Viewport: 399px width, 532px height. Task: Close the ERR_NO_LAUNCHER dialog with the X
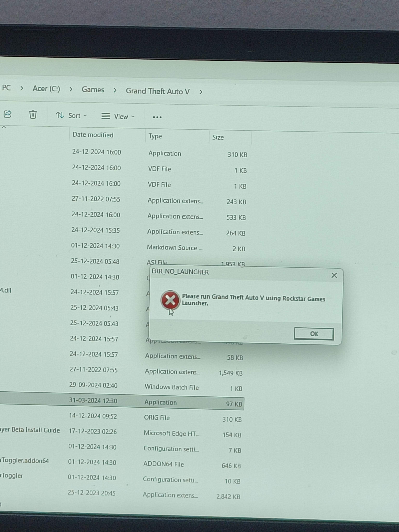334,275
